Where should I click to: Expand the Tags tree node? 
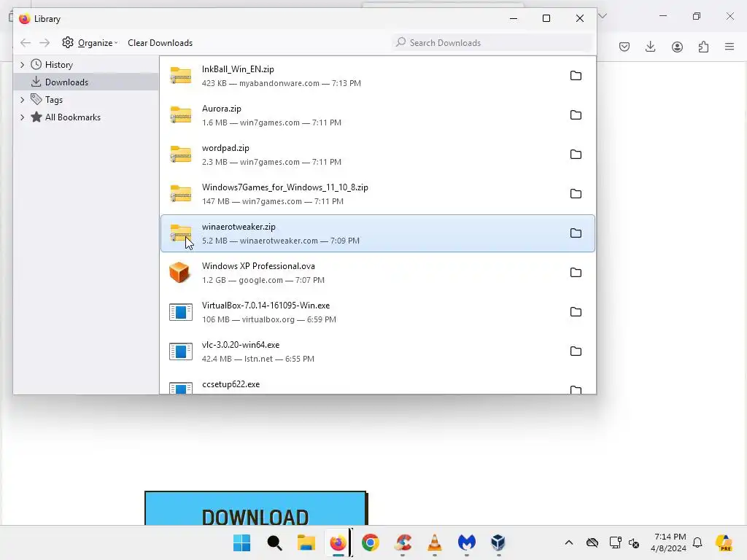[23, 99]
